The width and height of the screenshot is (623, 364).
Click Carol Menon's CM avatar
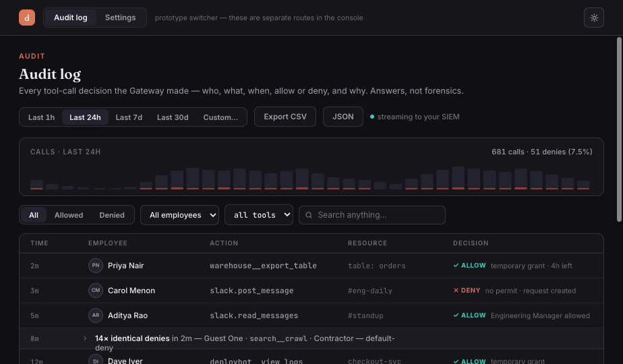(x=96, y=291)
